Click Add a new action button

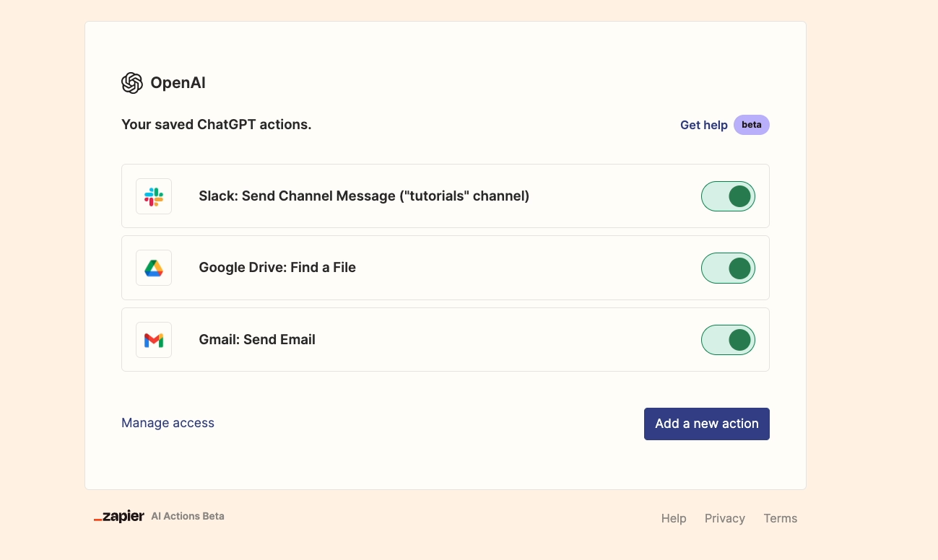[707, 424]
